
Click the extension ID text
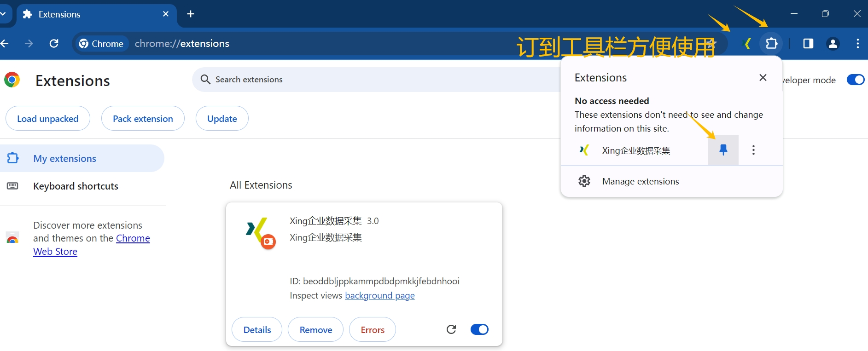coord(374,281)
